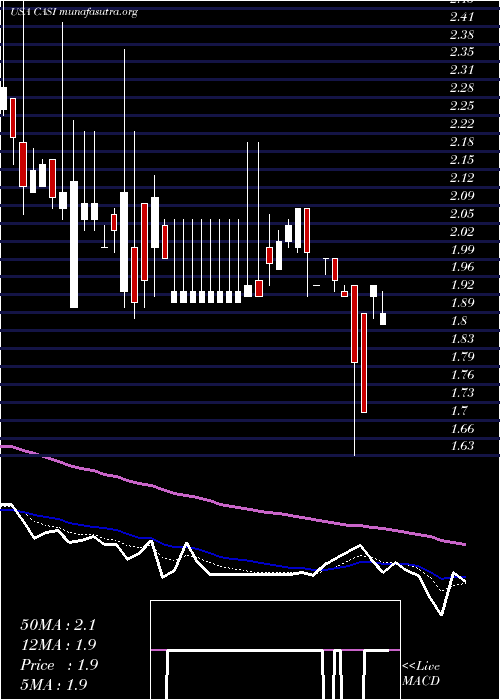Select the 2.02 price level label
The width and height of the screenshot is (500, 700).
[462, 232]
